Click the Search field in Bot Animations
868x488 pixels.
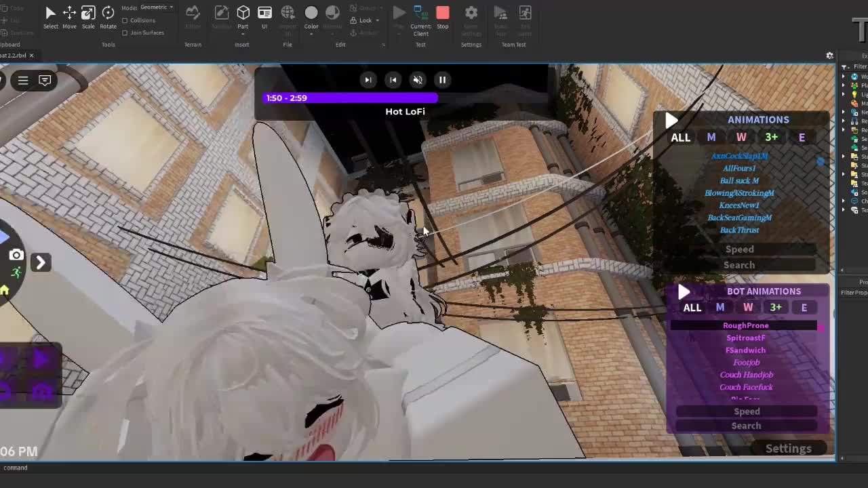click(x=746, y=426)
